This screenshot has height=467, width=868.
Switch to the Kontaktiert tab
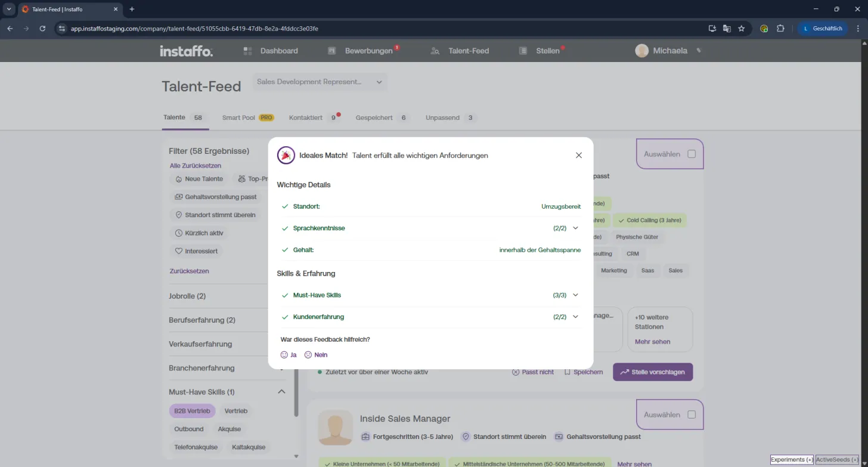pos(315,117)
